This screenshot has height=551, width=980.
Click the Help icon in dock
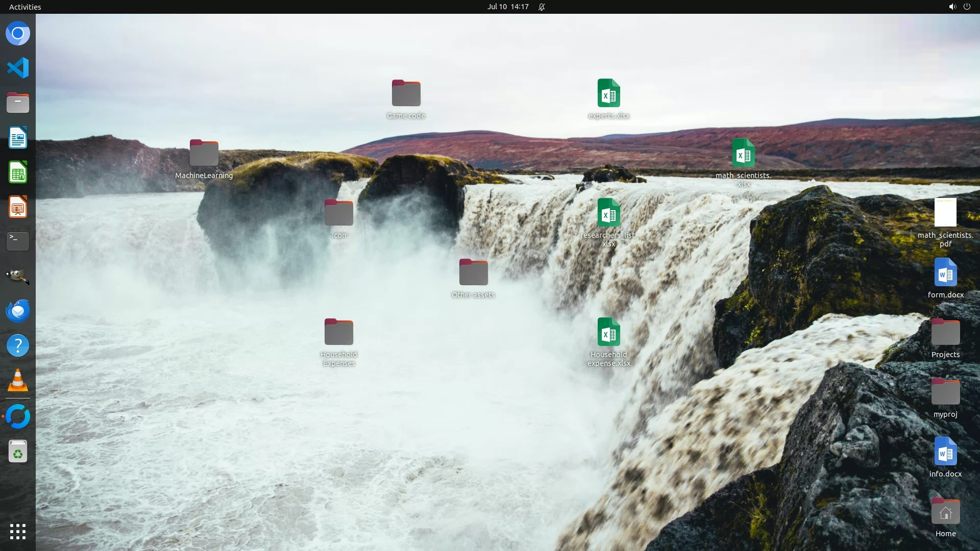point(18,346)
